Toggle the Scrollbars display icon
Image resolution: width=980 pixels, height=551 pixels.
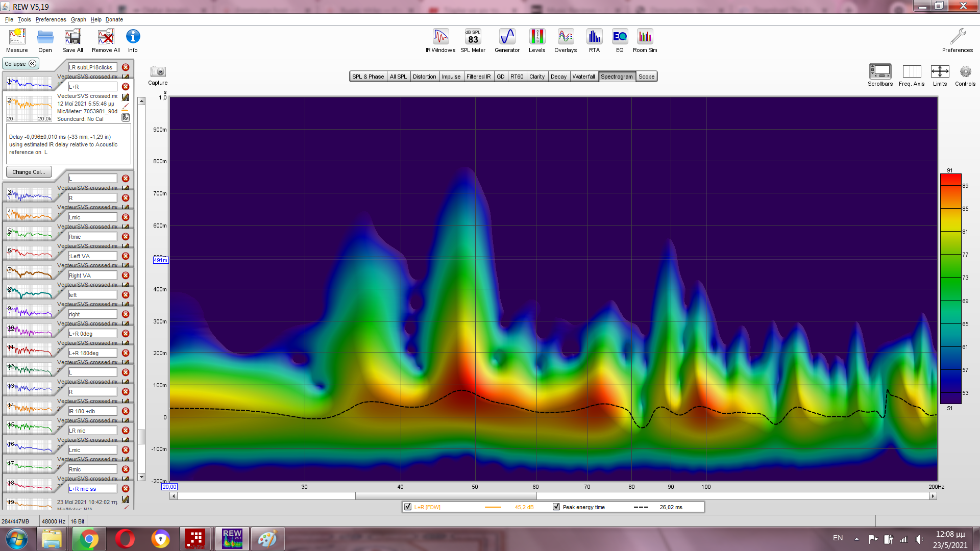[880, 72]
